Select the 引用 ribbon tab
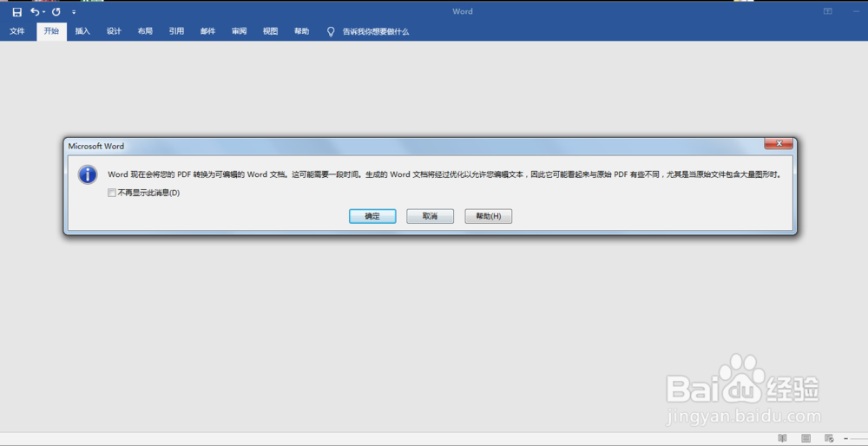The width and height of the screenshot is (868, 446). (x=176, y=31)
